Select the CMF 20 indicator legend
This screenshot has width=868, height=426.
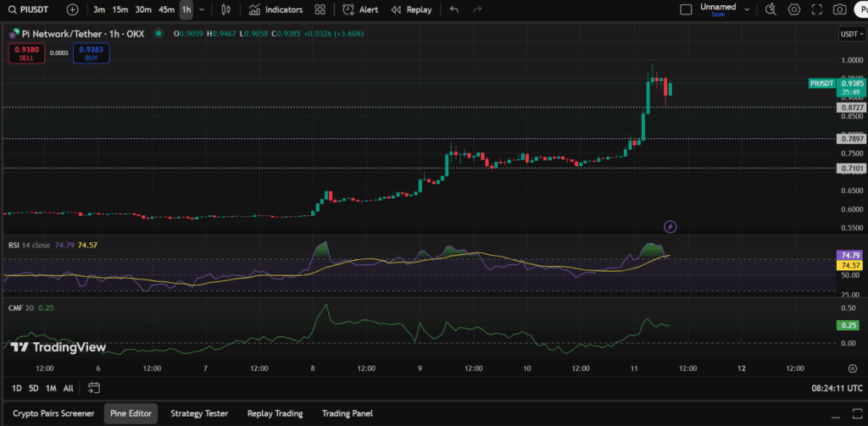(x=20, y=307)
